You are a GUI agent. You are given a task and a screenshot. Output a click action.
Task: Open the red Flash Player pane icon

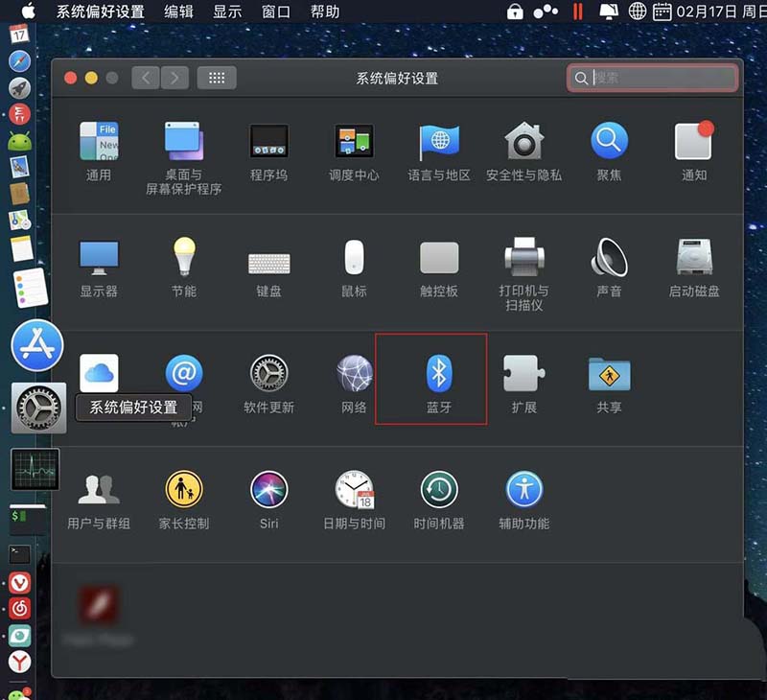pyautogui.click(x=99, y=604)
